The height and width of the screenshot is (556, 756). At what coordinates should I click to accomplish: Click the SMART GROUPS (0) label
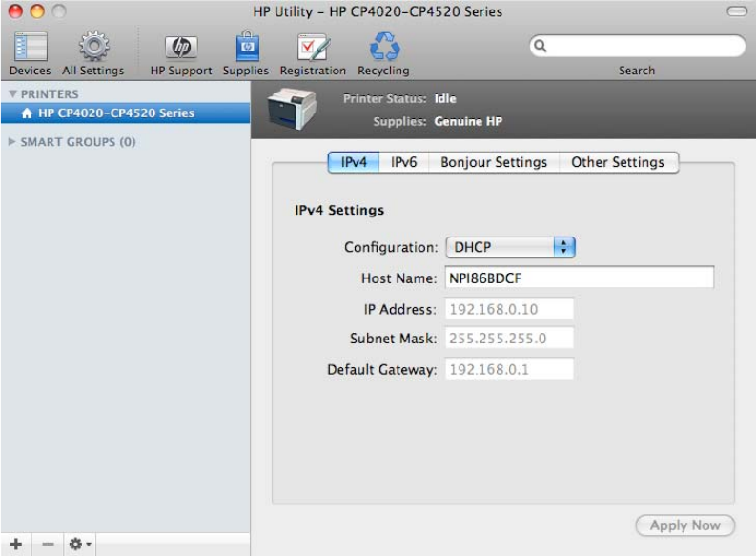(78, 142)
